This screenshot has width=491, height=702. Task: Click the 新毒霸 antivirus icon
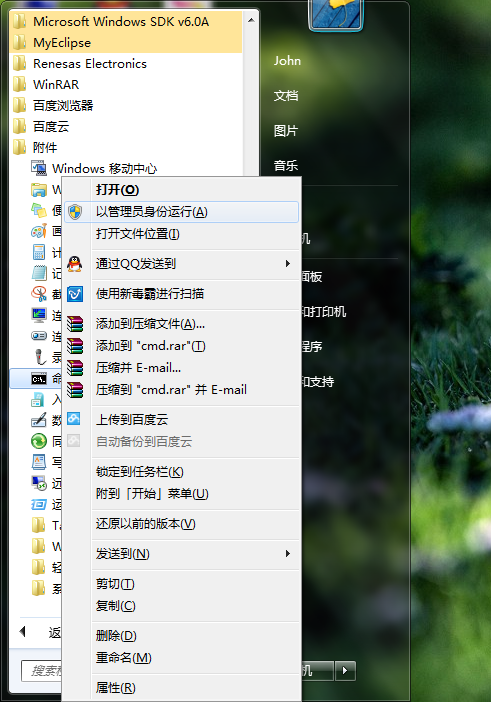(x=75, y=294)
